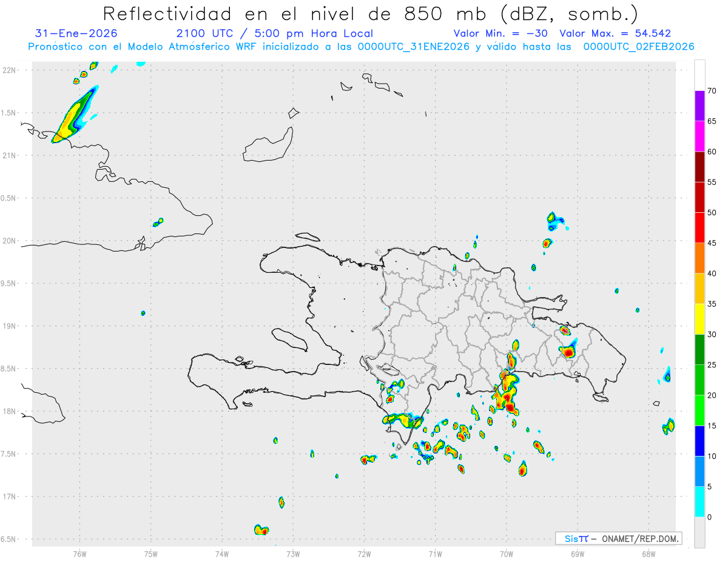
Task: Click the '75W' longitude axis label
Action: coord(151,554)
